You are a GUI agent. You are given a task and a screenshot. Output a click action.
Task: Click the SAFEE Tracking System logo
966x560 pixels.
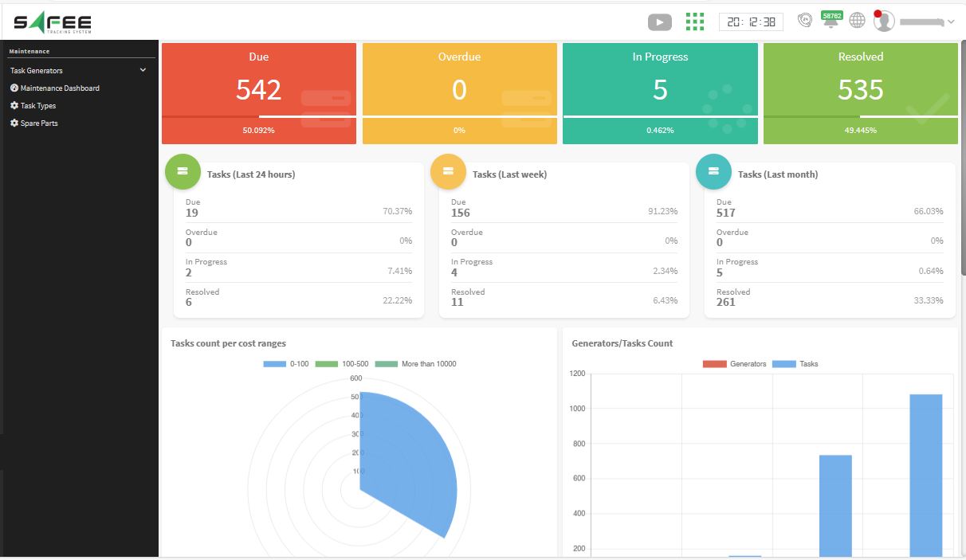(x=53, y=22)
